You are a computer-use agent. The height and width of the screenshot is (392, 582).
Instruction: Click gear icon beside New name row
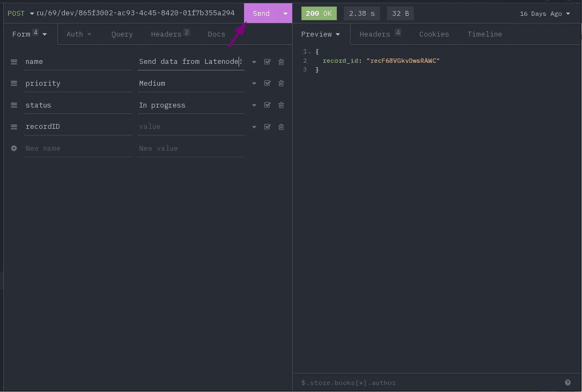[14, 149]
